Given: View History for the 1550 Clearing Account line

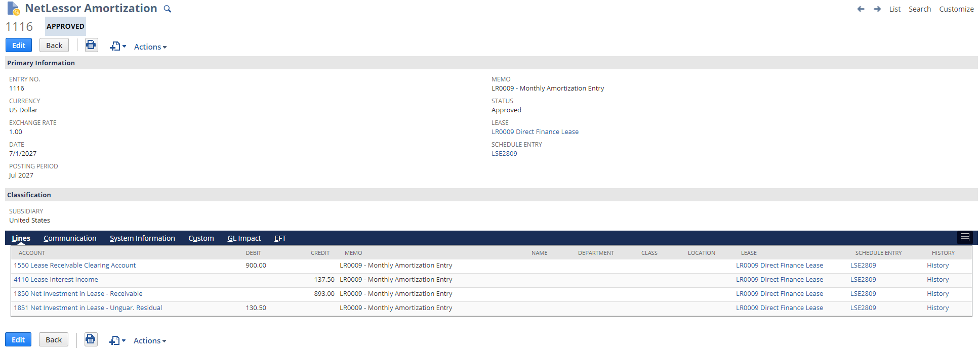Looking at the screenshot, I should [x=937, y=266].
